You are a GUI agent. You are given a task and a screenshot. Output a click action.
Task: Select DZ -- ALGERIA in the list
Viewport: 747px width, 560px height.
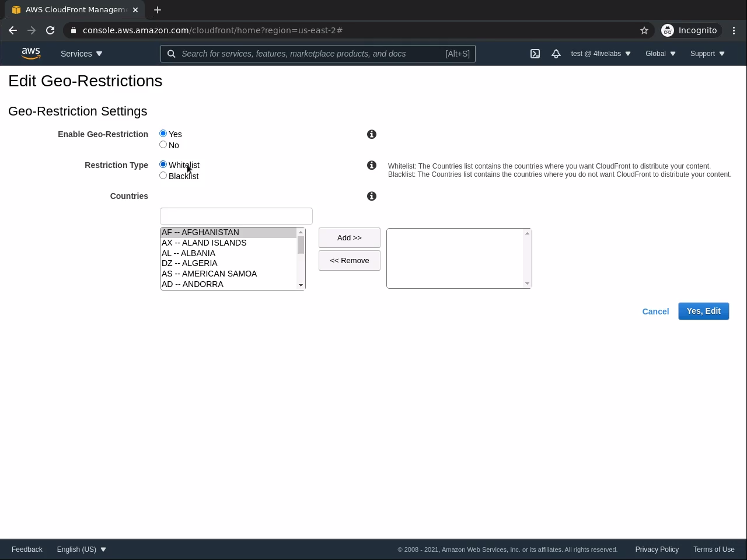229,263
